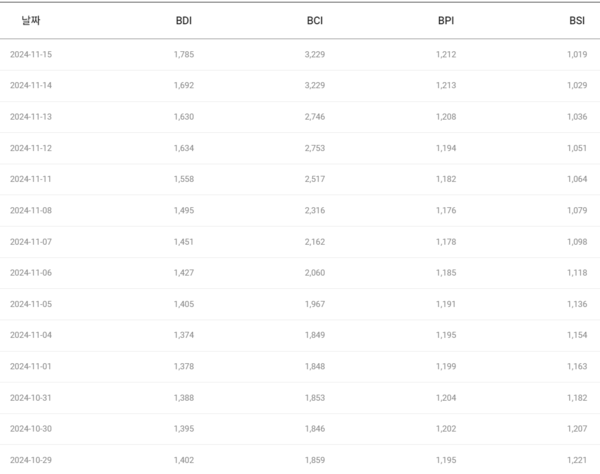The height and width of the screenshot is (474, 600).
Task: Click the BCI column header
Action: click(315, 20)
